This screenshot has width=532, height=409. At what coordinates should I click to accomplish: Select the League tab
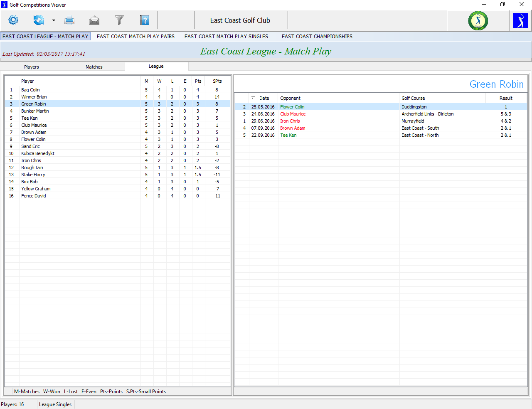(x=156, y=66)
